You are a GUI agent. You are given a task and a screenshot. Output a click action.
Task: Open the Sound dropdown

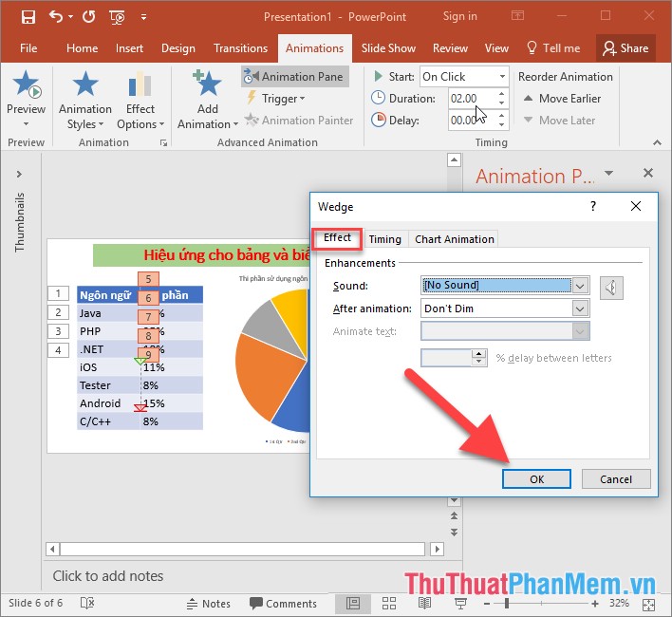pos(580,286)
